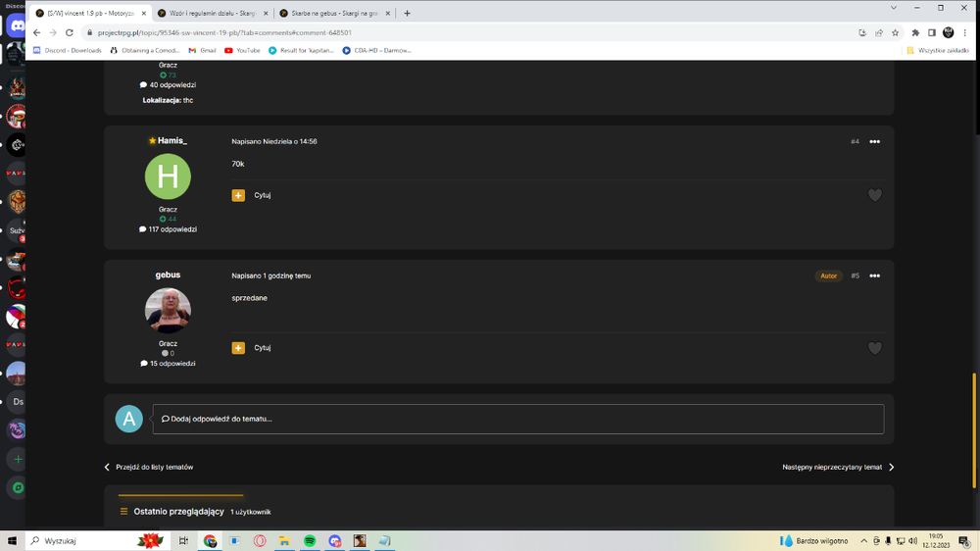Open Spotify from the taskbar

tap(310, 540)
